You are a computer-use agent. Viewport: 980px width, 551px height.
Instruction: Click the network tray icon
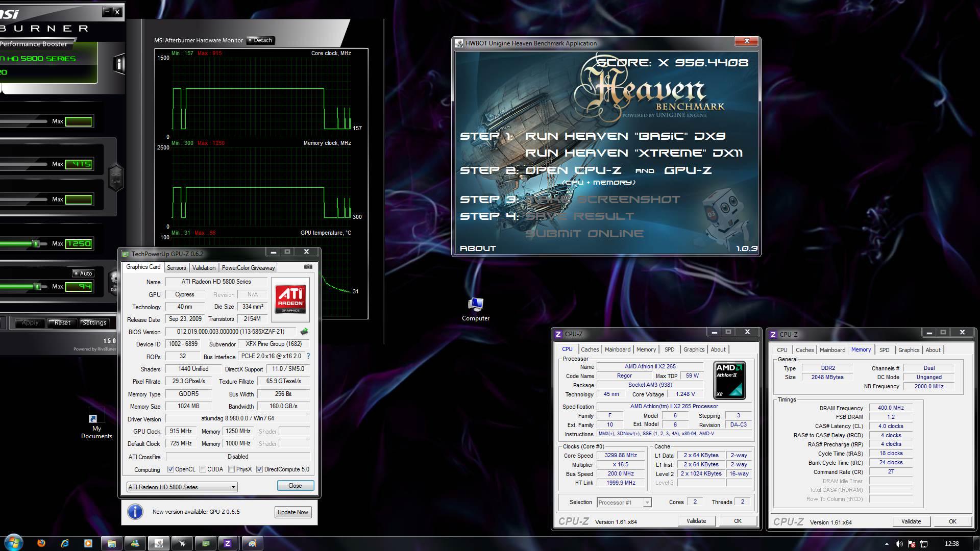pyautogui.click(x=924, y=544)
